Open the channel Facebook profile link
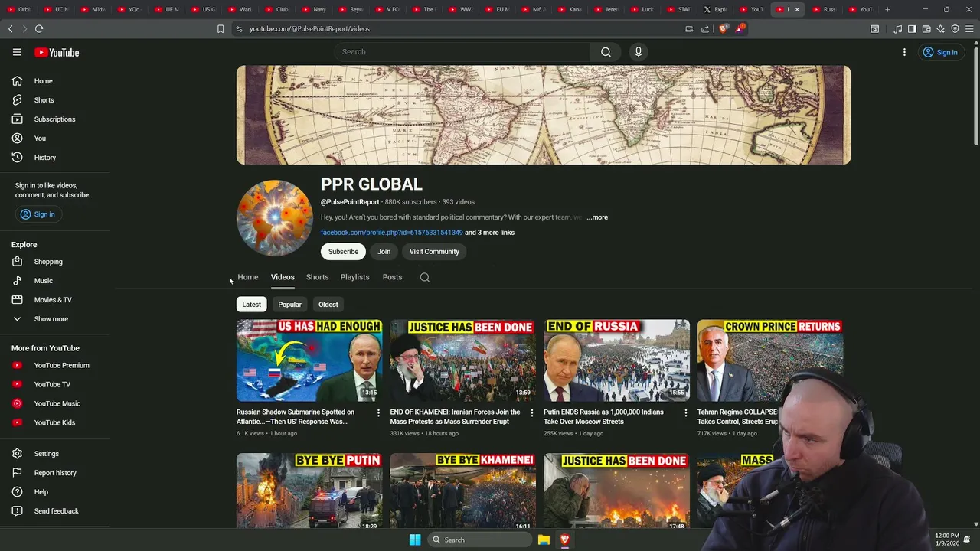 (x=391, y=233)
